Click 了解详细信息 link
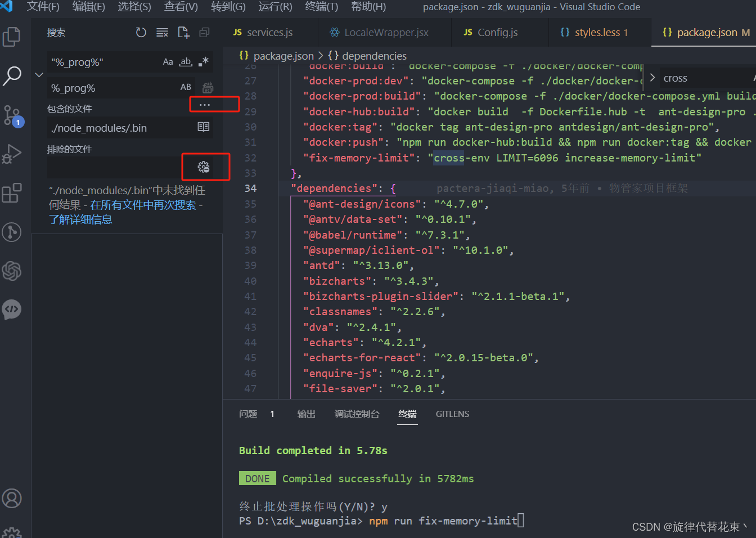The height and width of the screenshot is (538, 756). [x=80, y=219]
